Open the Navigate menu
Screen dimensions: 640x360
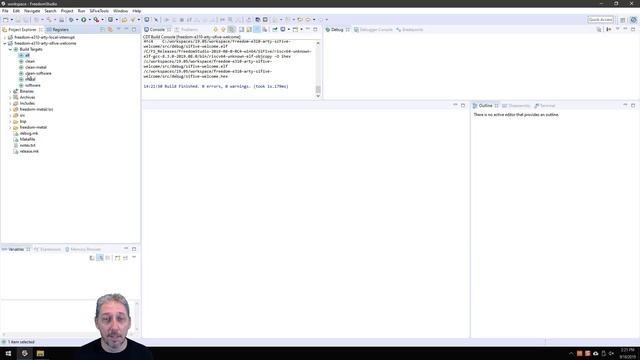pyautogui.click(x=32, y=11)
